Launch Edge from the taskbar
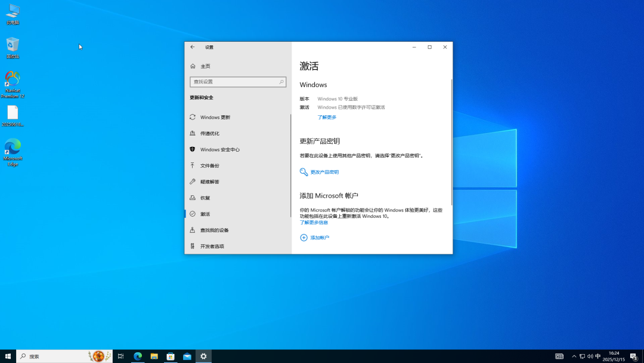This screenshot has height=363, width=644. (138, 356)
